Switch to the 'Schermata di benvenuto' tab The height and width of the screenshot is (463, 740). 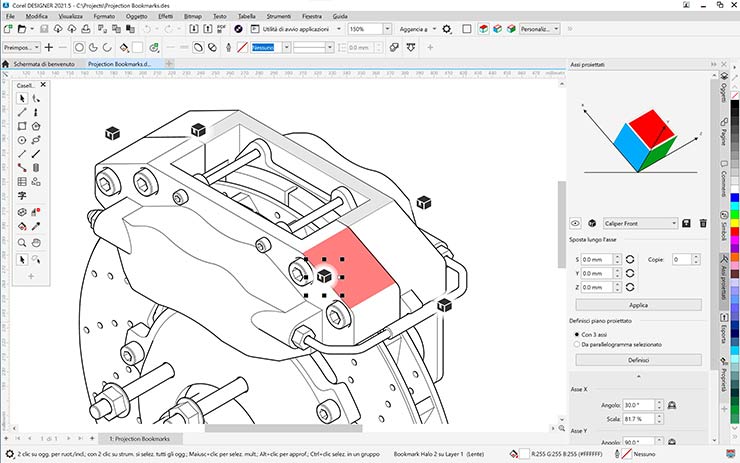click(x=45, y=64)
